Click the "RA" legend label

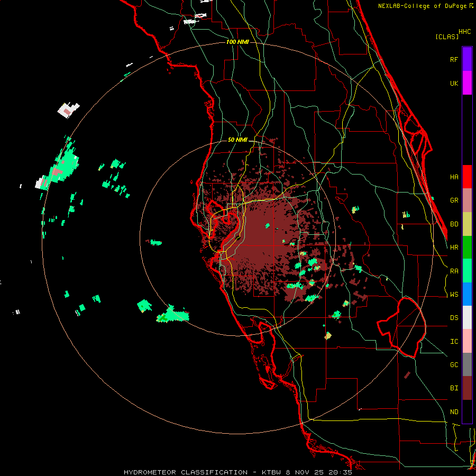point(454,271)
